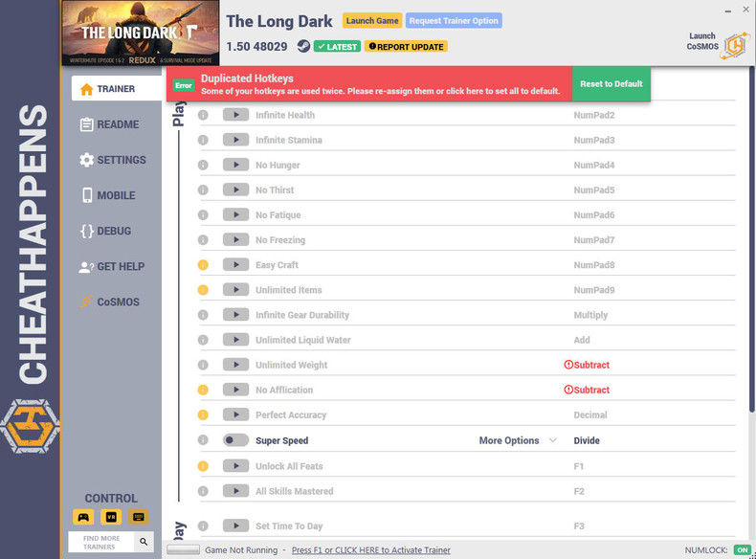Click yellow info icon for Unlock All Feats
The image size is (756, 559).
(203, 466)
